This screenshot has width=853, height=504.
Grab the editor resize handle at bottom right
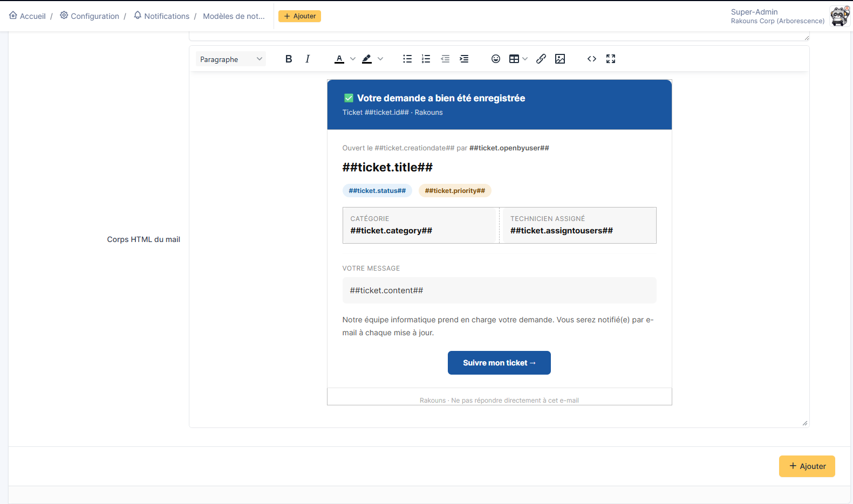coord(805,423)
